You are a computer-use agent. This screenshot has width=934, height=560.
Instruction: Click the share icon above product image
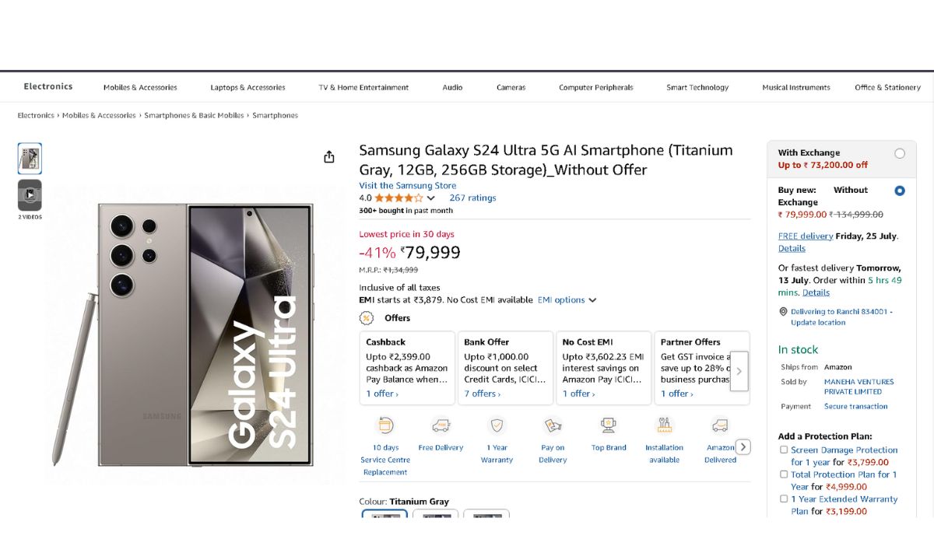click(329, 157)
